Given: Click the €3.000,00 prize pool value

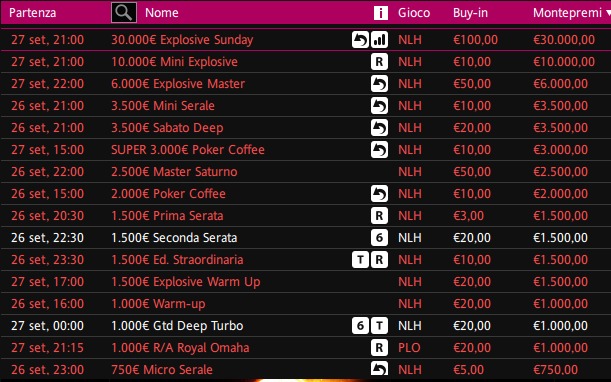Looking at the screenshot, I should 560,150.
